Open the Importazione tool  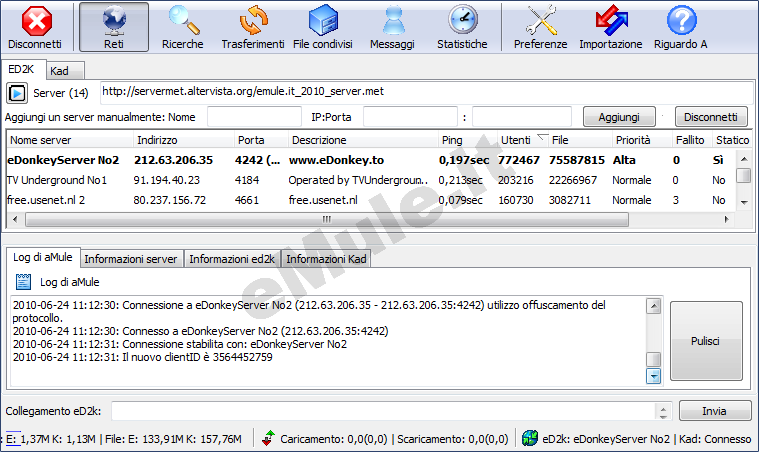pos(611,28)
